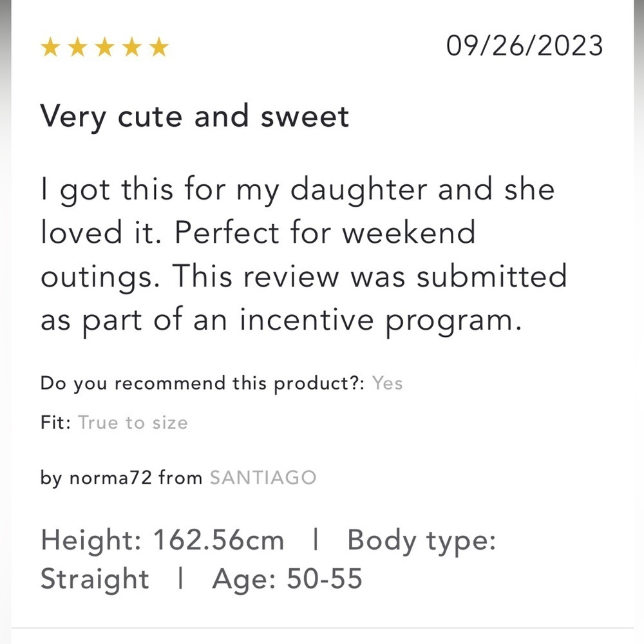This screenshot has height=644, width=644.
Task: Click the Do you recommend this product label
Action: pyautogui.click(x=202, y=384)
